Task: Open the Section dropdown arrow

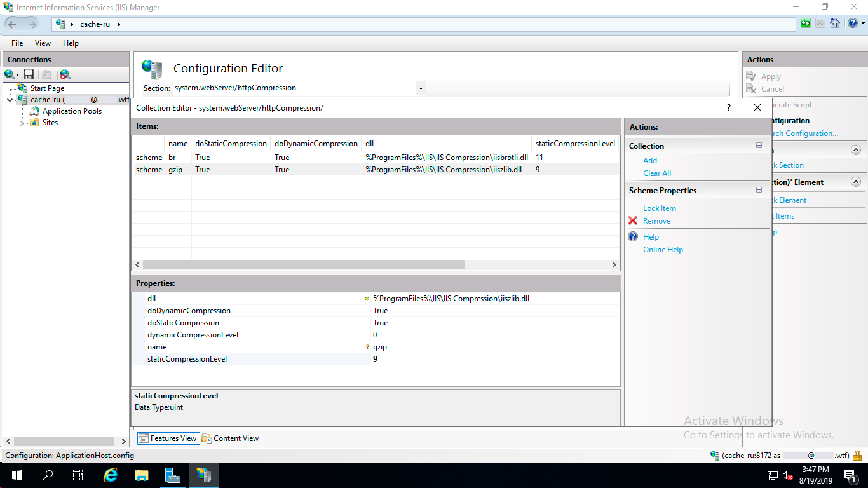Action: (x=421, y=88)
